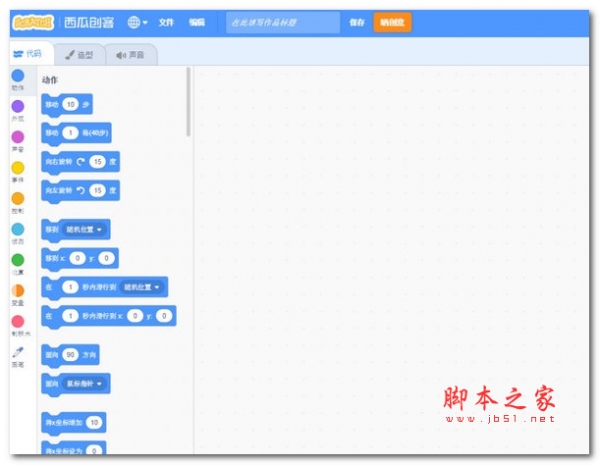The image size is (600, 465).
Task: Click the 10 value in 移动 步 block
Action: (x=70, y=104)
